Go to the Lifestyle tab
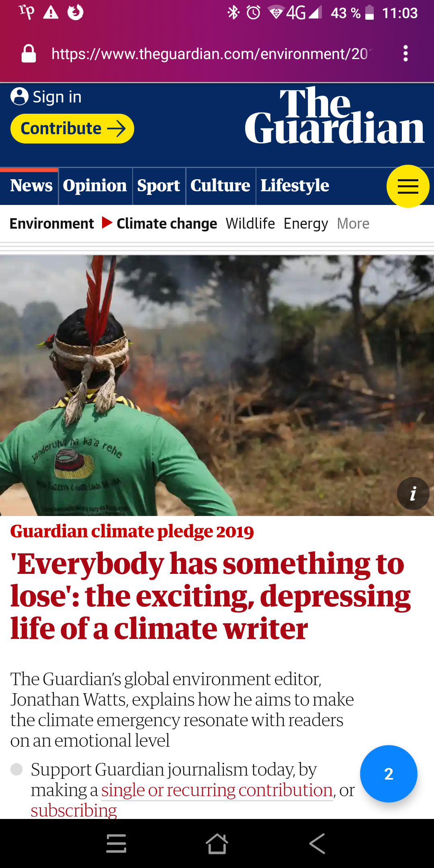This screenshot has height=868, width=434. [295, 186]
